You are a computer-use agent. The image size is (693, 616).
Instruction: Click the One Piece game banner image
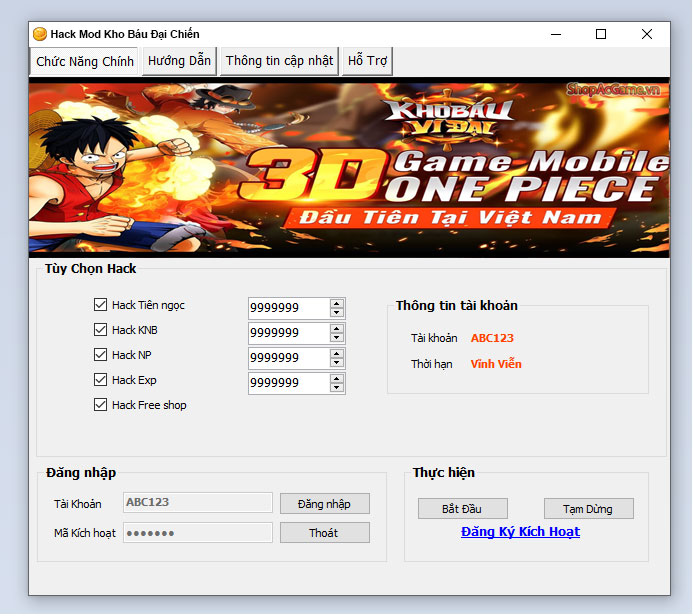pos(349,168)
